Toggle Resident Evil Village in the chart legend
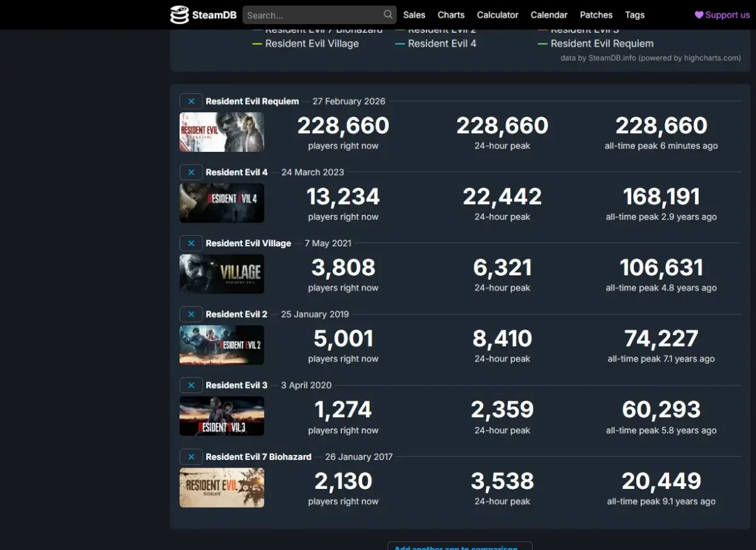Screen dimensions: 756x550 click(312, 43)
